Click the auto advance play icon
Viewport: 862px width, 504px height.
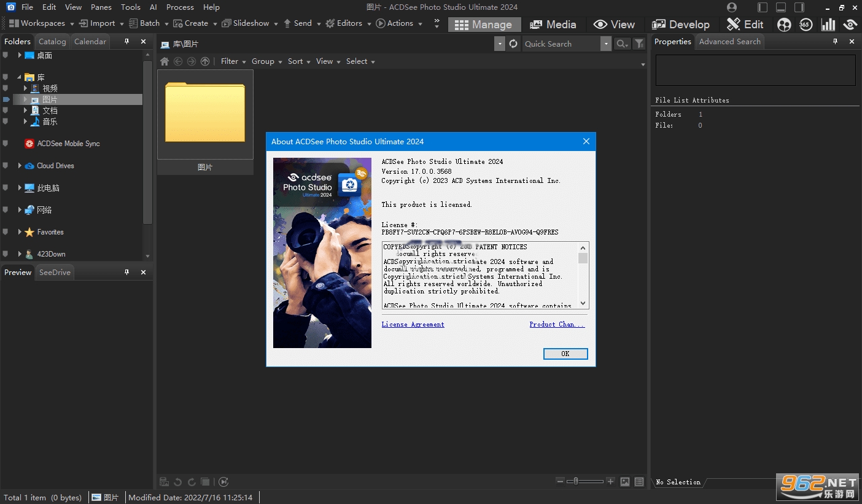pos(223,482)
